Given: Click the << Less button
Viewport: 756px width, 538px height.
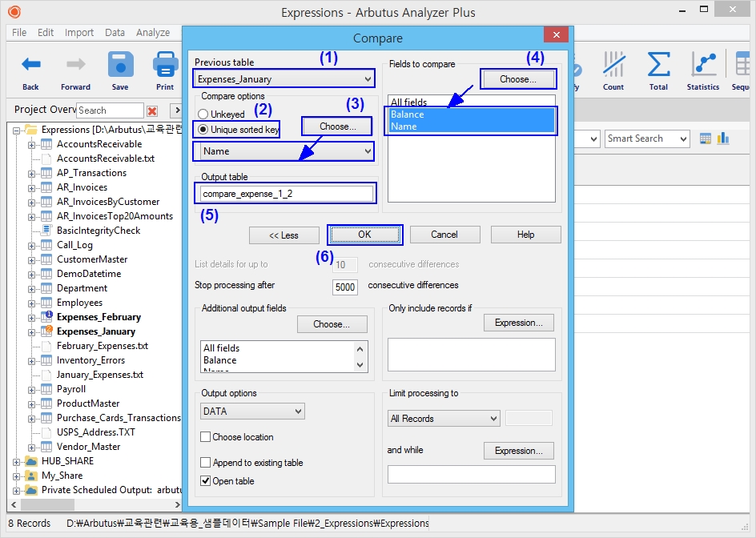Looking at the screenshot, I should [x=284, y=235].
